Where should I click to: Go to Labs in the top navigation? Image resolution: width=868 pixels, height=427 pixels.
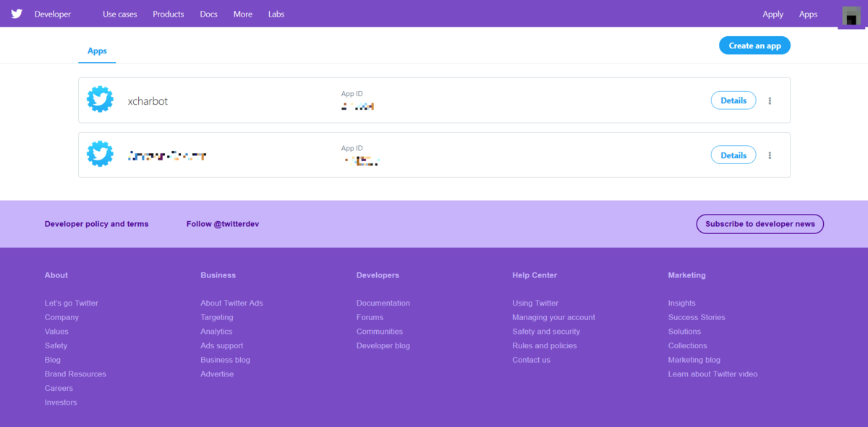pos(276,14)
